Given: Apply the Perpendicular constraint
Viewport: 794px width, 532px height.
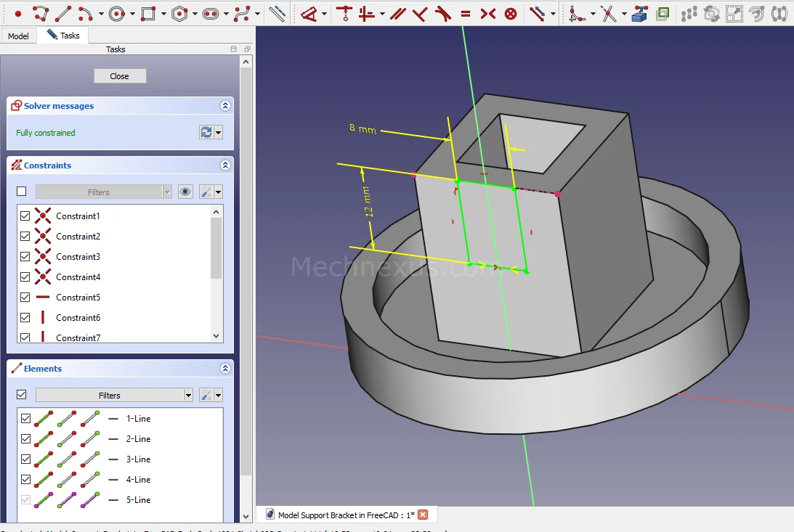Looking at the screenshot, I should pyautogui.click(x=420, y=13).
